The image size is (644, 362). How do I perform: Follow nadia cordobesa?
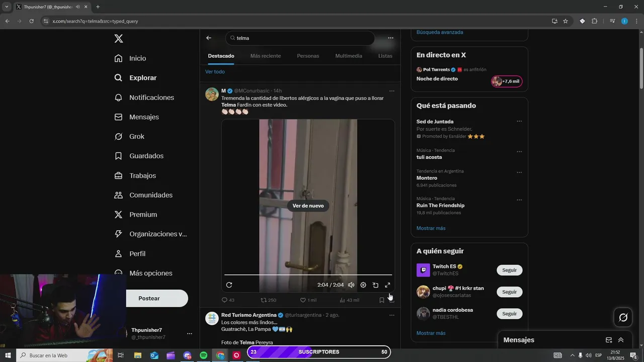click(x=510, y=314)
